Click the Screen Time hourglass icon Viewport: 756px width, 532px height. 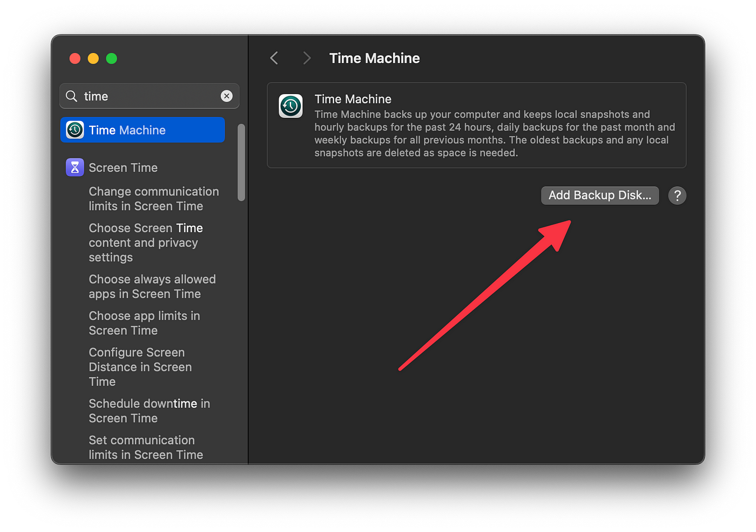(75, 167)
